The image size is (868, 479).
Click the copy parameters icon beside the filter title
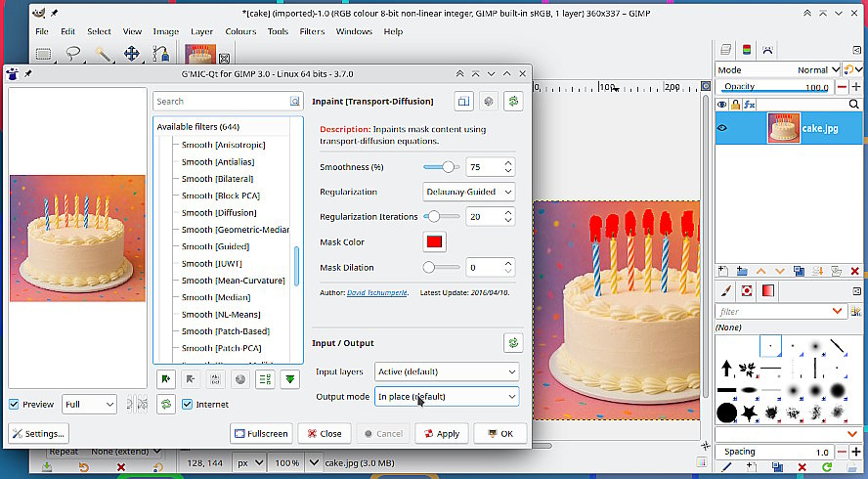(463, 101)
